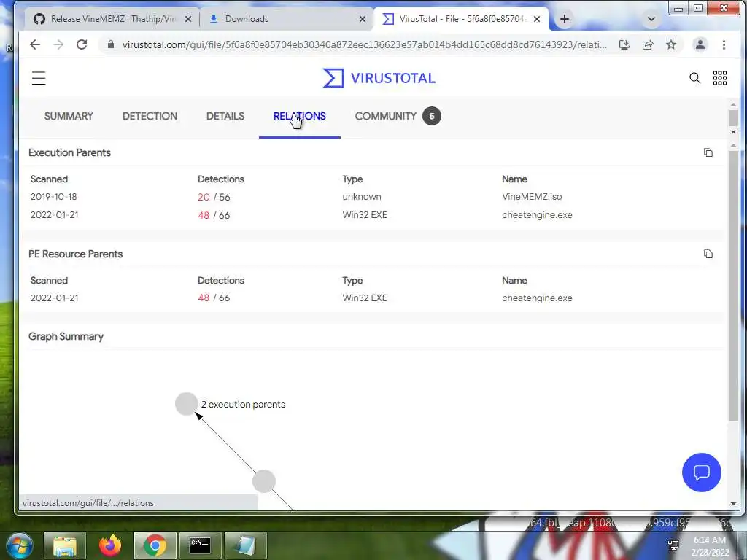Open File Explorer from the taskbar
The height and width of the screenshot is (560, 747).
pos(65,545)
